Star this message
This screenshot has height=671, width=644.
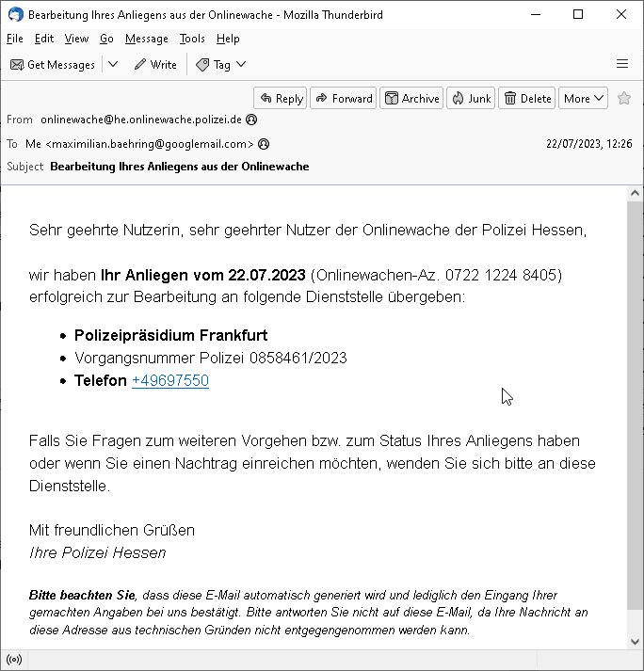click(x=624, y=99)
